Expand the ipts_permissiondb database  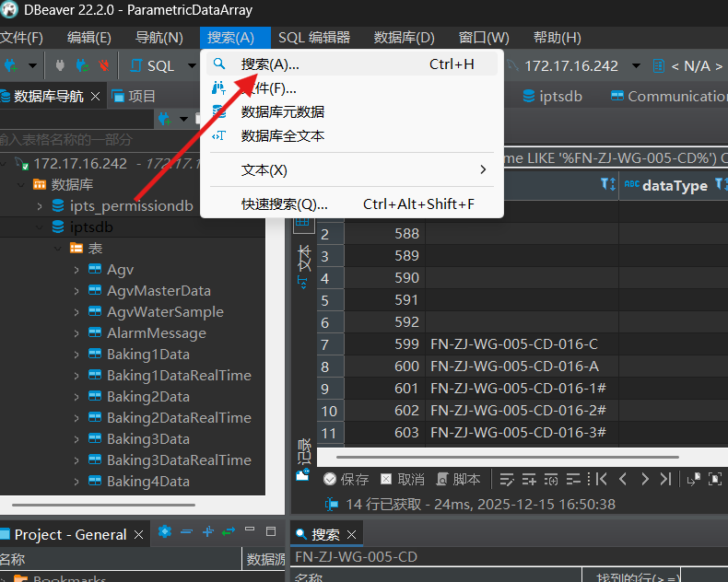(40, 206)
